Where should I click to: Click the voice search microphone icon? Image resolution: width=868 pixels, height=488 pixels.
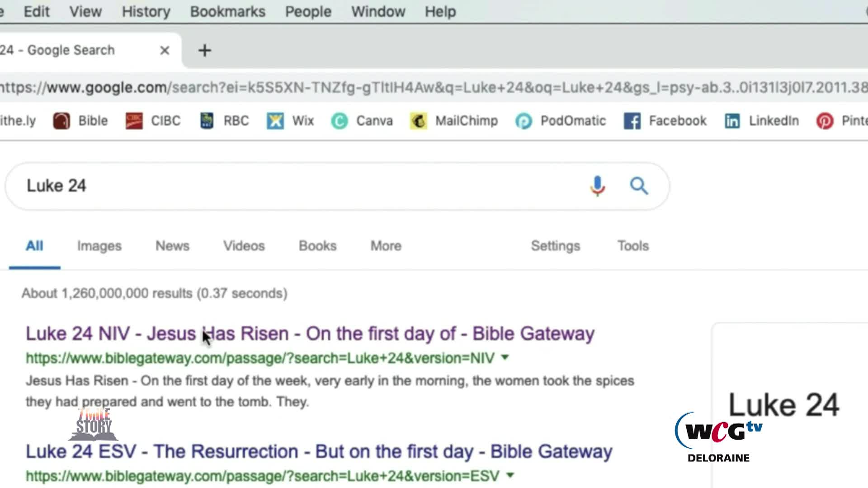pos(597,186)
